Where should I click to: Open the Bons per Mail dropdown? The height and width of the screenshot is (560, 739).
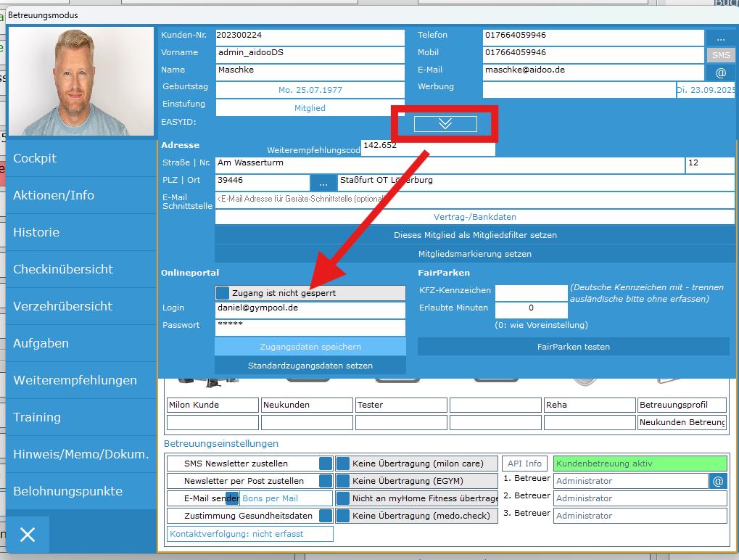point(286,498)
